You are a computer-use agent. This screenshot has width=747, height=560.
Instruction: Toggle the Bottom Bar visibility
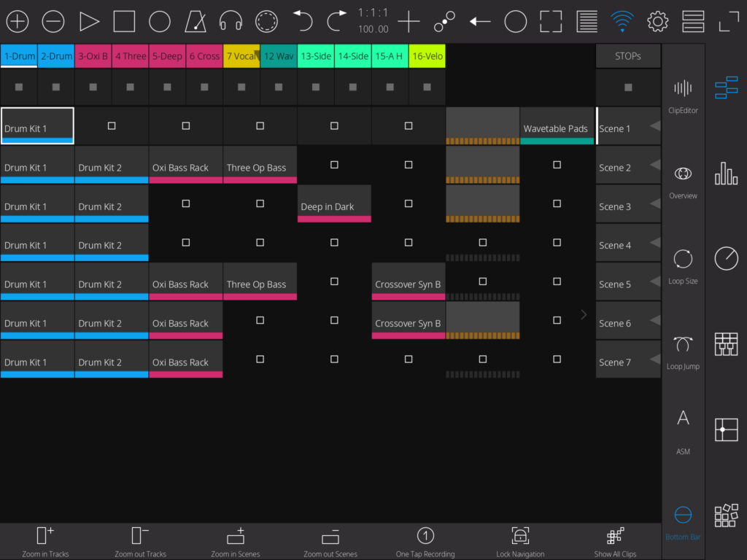(x=683, y=521)
